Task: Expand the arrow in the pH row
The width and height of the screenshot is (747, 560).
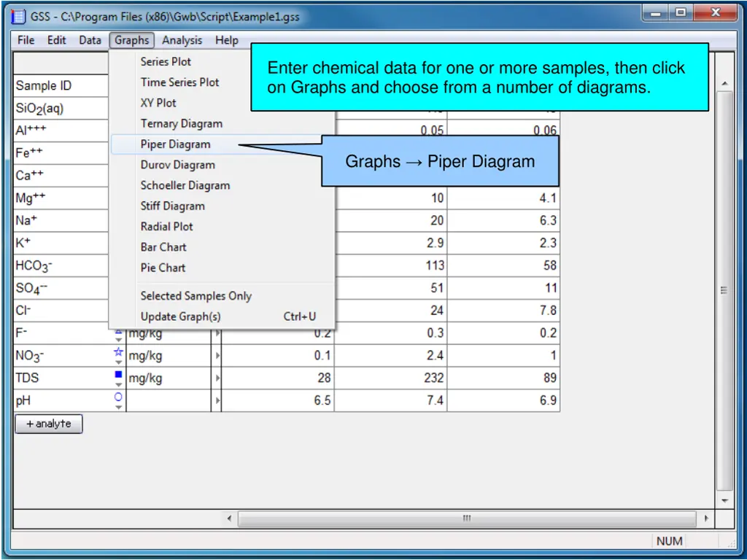Action: pyautogui.click(x=217, y=400)
